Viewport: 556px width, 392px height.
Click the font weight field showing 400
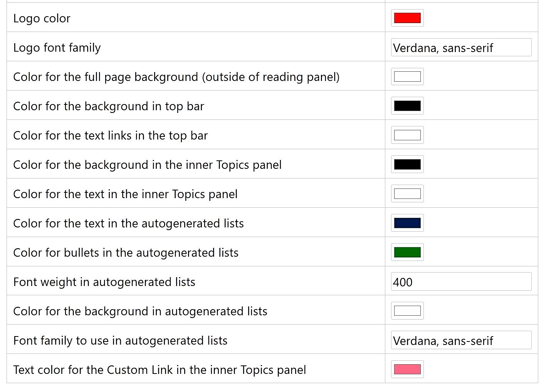tap(461, 282)
